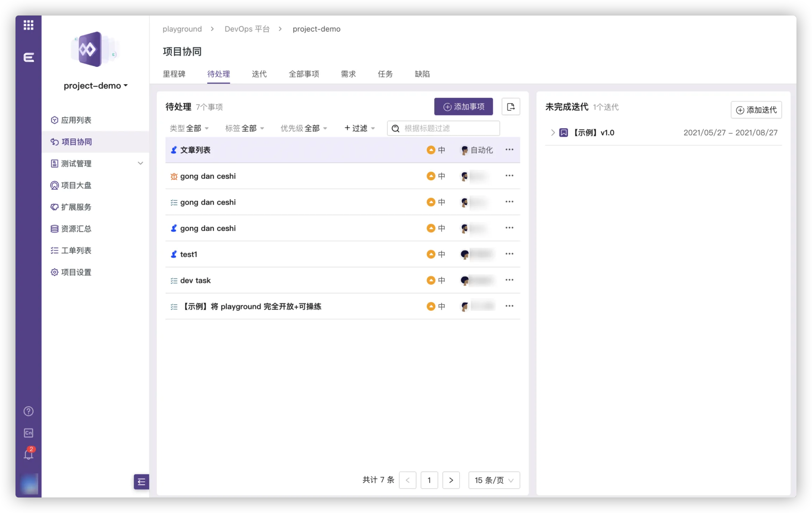The height and width of the screenshot is (513, 812).
Task: Click the Erda logo icon in sidebar
Action: tap(29, 57)
